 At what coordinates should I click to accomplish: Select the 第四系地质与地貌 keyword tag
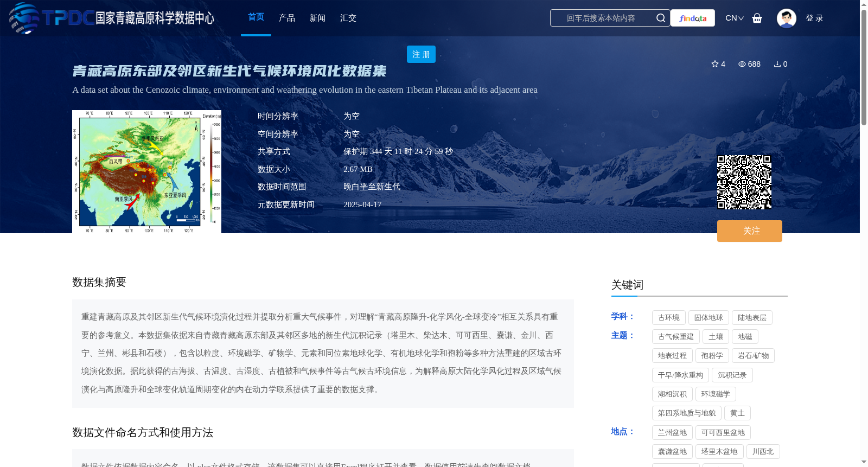[687, 413]
